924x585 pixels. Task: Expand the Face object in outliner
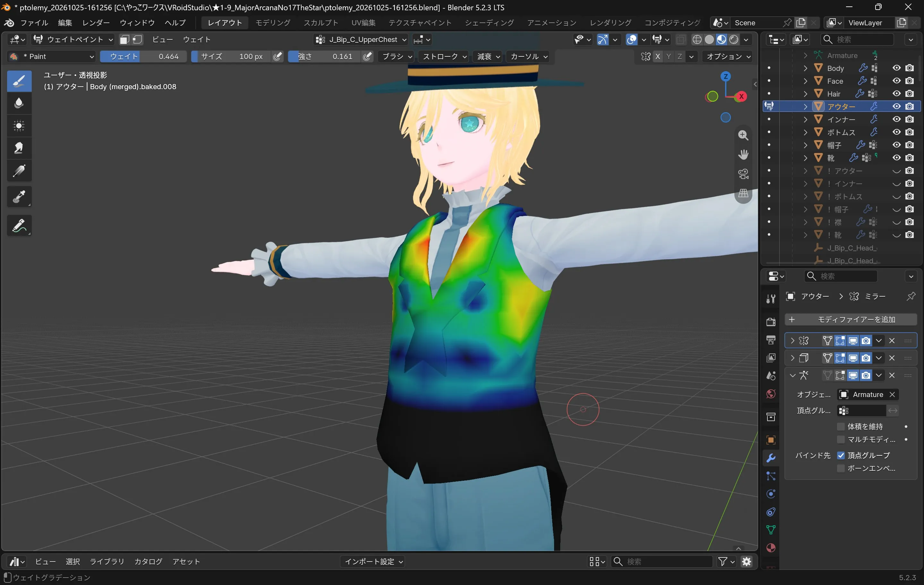[805, 81]
